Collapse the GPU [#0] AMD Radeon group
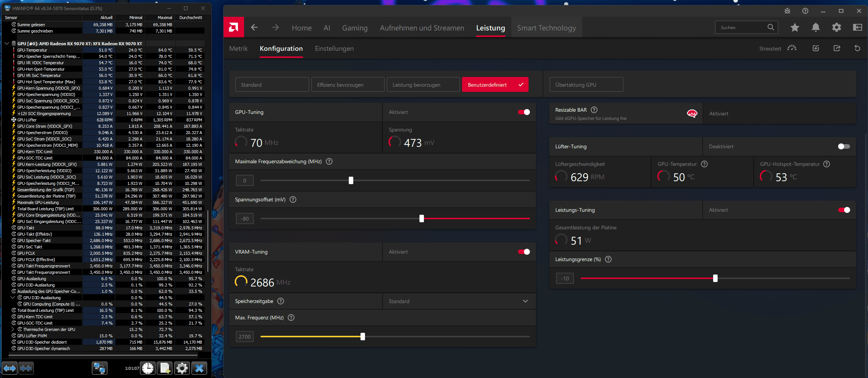The image size is (868, 378). [6, 44]
